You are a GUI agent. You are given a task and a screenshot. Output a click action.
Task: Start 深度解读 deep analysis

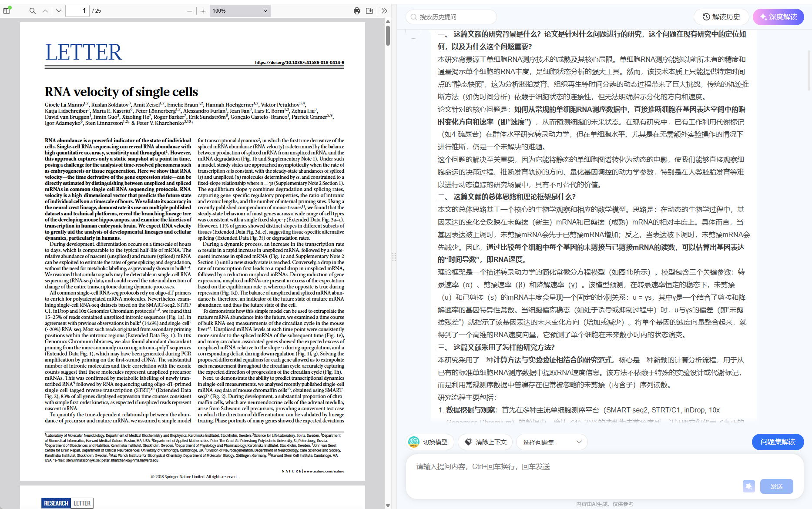pos(778,17)
